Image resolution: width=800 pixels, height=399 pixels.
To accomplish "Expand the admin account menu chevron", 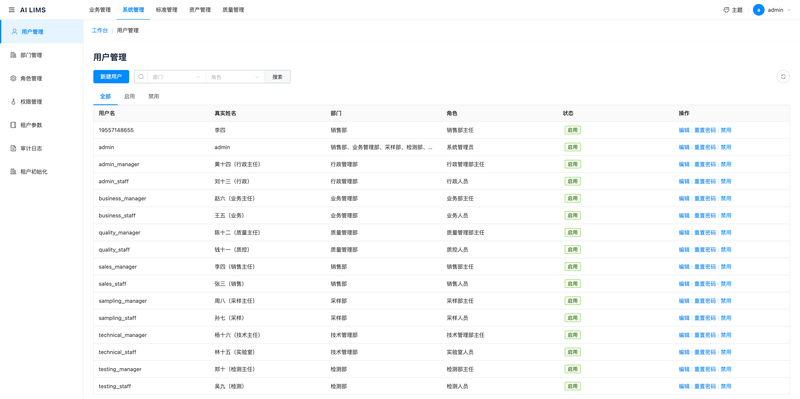I will point(789,10).
